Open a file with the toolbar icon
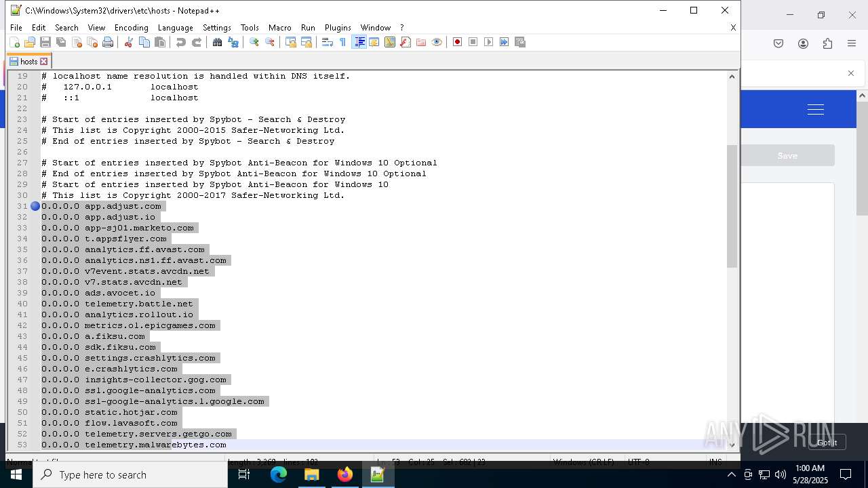This screenshot has height=488, width=868. (30, 42)
